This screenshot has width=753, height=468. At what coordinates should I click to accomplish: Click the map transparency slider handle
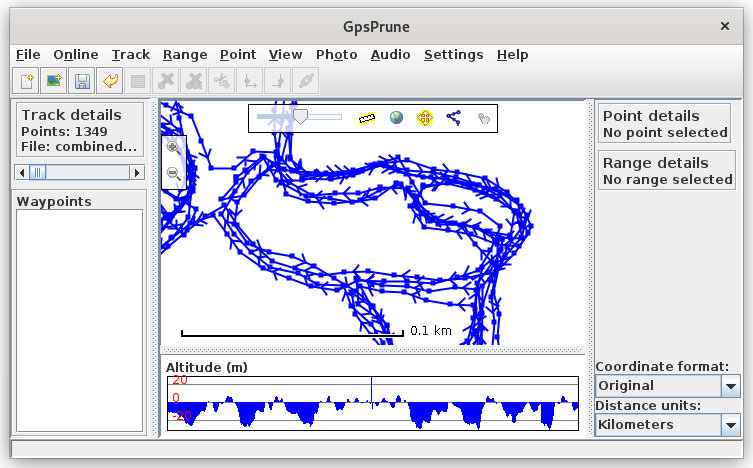coord(301,117)
